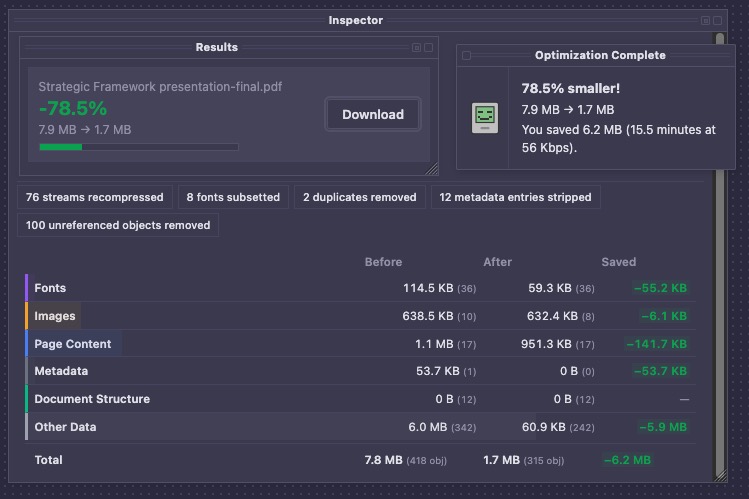The image size is (749, 499).
Task: Click the 100 unreferenced objects removed chip
Action: tap(118, 225)
